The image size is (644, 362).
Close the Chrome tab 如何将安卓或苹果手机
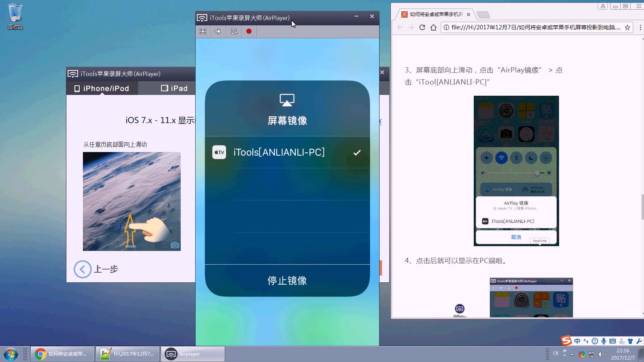point(469,14)
